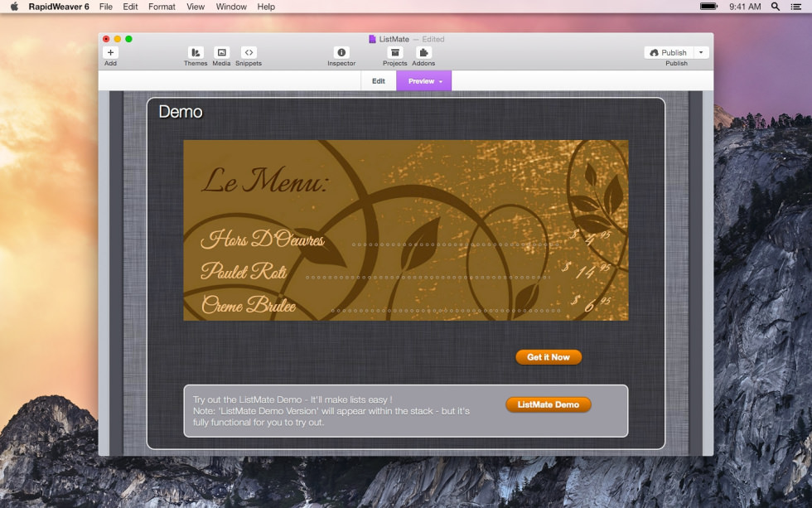Open the RapidWeaver 6 menu
The width and height of the screenshot is (812, 508).
59,7
